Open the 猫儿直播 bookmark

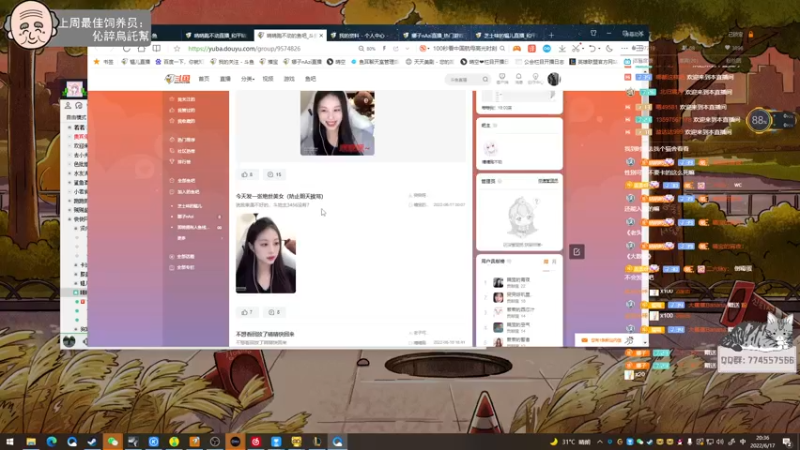tap(136, 62)
